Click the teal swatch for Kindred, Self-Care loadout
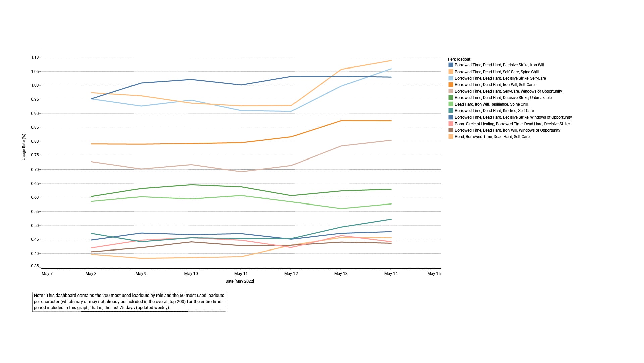The width and height of the screenshot is (644, 363). tap(451, 110)
